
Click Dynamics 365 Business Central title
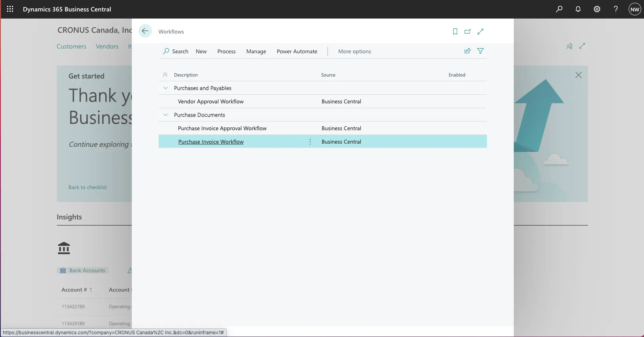(67, 9)
